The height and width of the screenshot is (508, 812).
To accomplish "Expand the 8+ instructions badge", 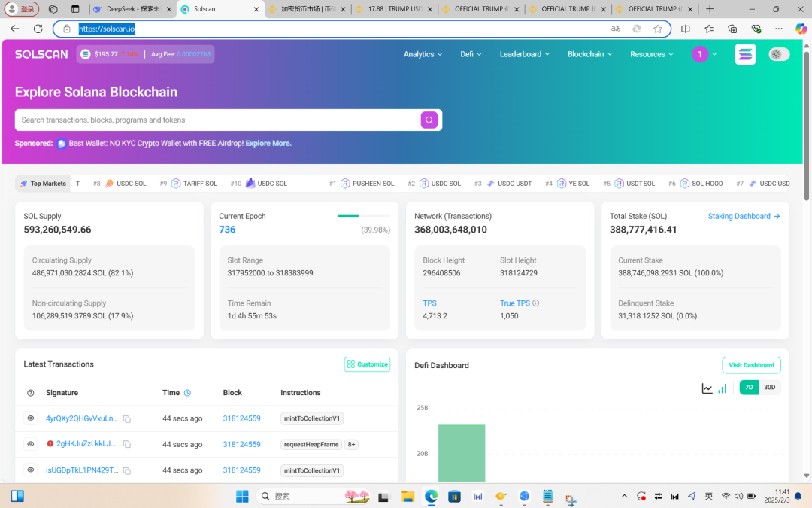I will 351,444.
